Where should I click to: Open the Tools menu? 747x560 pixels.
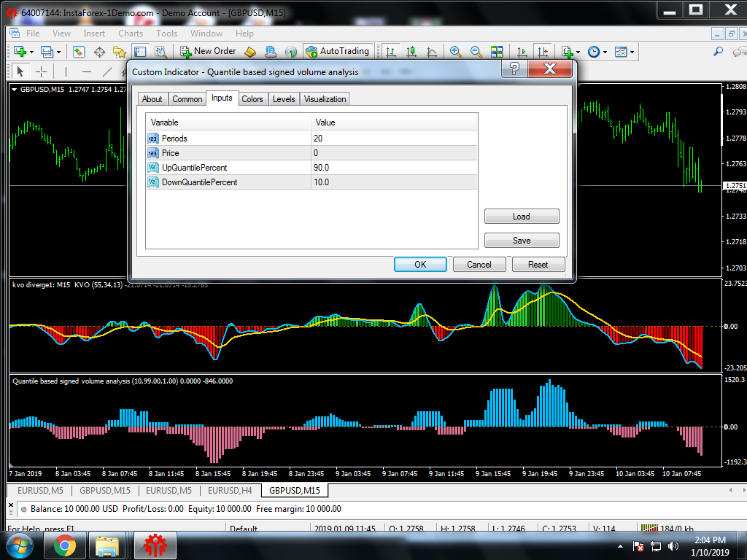[x=167, y=34]
